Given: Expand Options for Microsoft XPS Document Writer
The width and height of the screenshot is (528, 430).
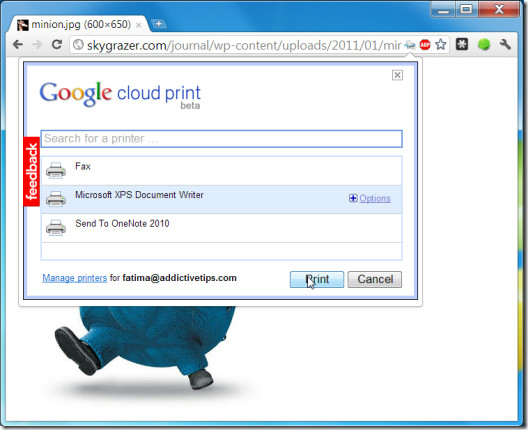Looking at the screenshot, I should tap(370, 198).
